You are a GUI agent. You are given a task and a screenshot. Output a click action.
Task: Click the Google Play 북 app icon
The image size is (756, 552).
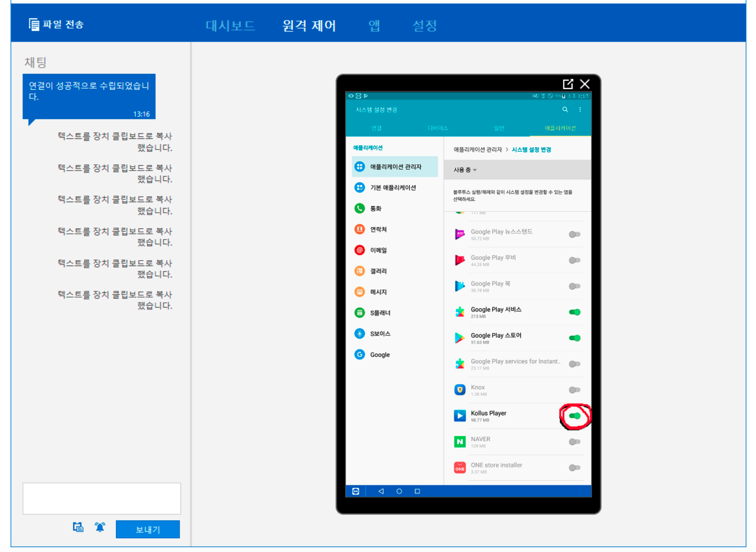point(460,286)
